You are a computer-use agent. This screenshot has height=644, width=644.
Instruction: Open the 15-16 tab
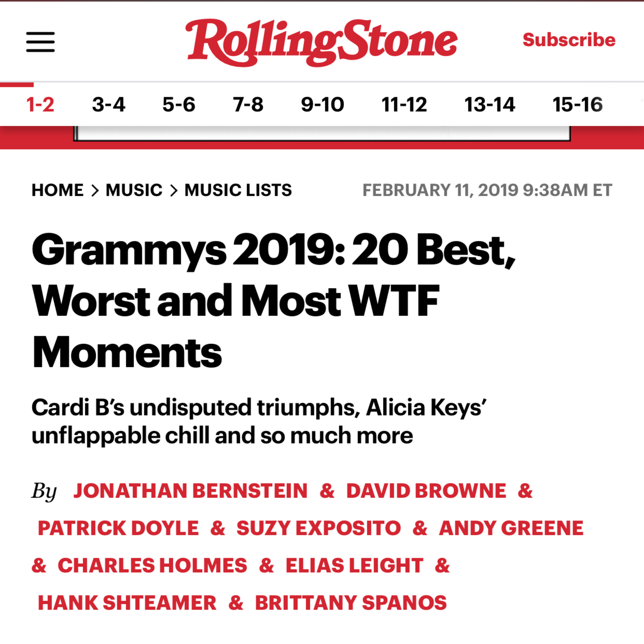[x=577, y=105]
